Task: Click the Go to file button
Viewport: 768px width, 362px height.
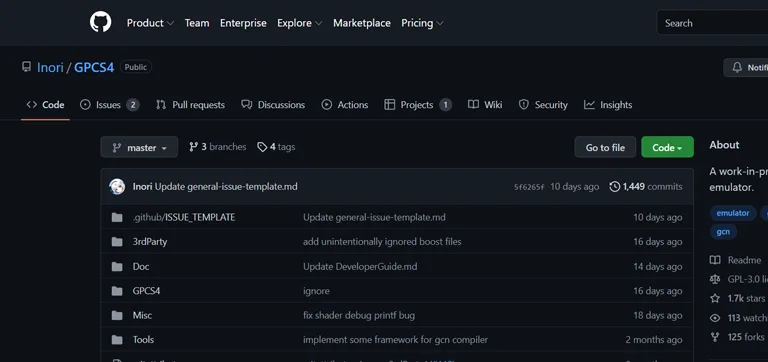Action: [605, 147]
